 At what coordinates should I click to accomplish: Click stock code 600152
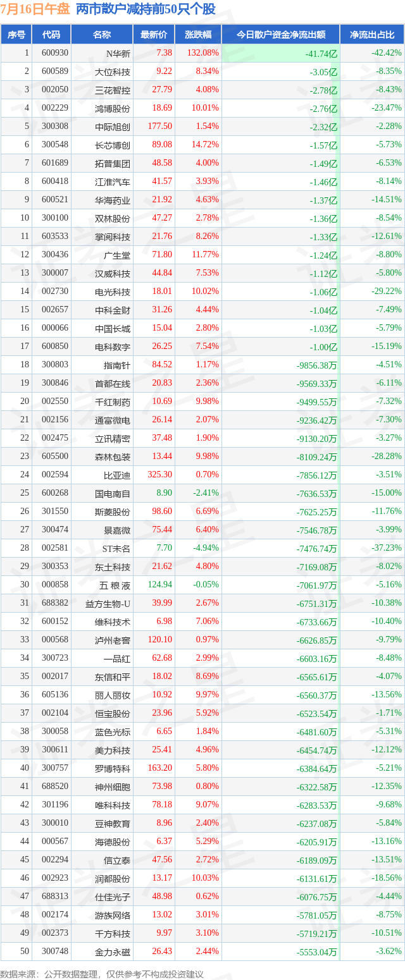[55, 622]
